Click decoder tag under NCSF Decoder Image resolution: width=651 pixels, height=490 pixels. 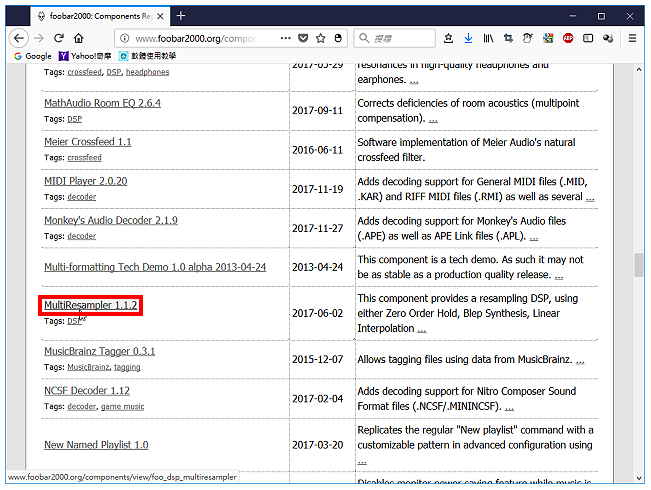pos(81,406)
